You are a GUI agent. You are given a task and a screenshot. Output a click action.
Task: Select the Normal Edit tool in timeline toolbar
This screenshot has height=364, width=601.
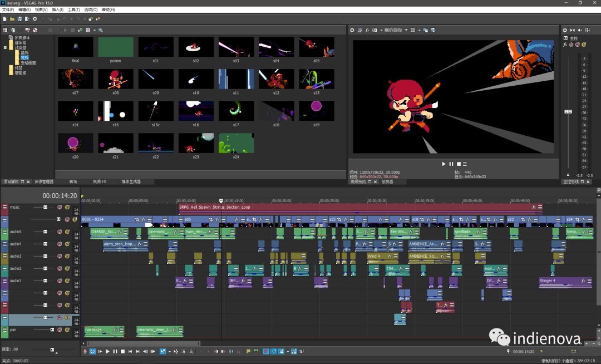[163, 351]
